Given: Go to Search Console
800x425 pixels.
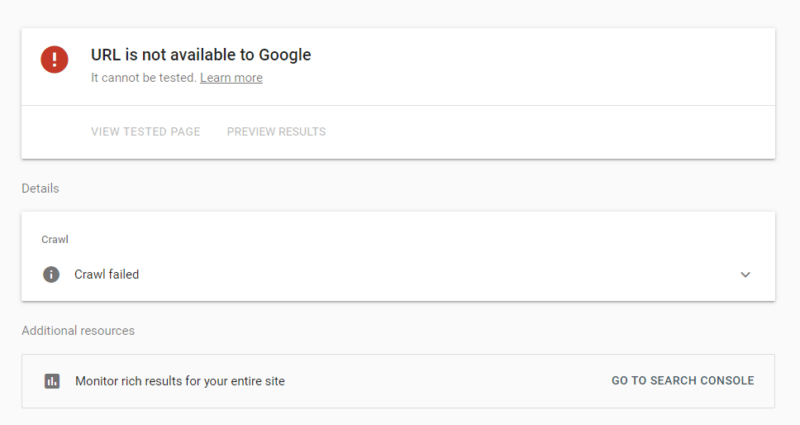Looking at the screenshot, I should click(x=683, y=381).
